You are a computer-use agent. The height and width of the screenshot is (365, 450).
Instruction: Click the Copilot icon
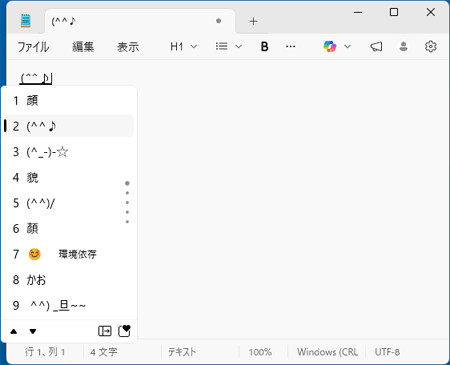(x=330, y=46)
